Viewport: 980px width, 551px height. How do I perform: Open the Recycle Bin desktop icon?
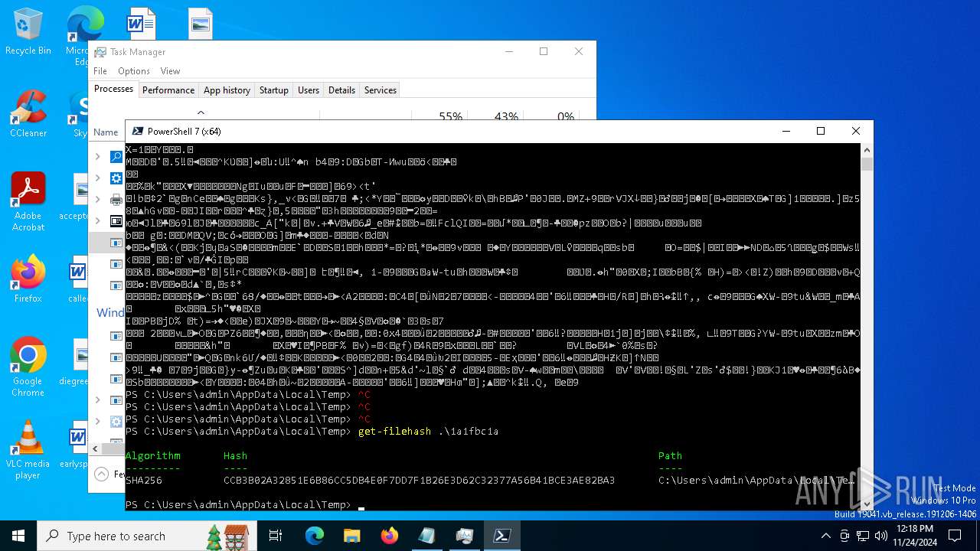pos(28,31)
